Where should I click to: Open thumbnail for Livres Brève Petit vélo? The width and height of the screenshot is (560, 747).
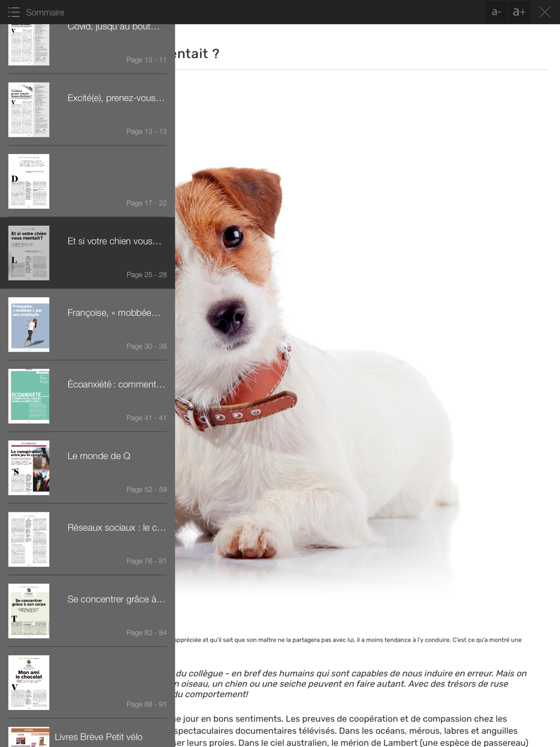click(29, 737)
